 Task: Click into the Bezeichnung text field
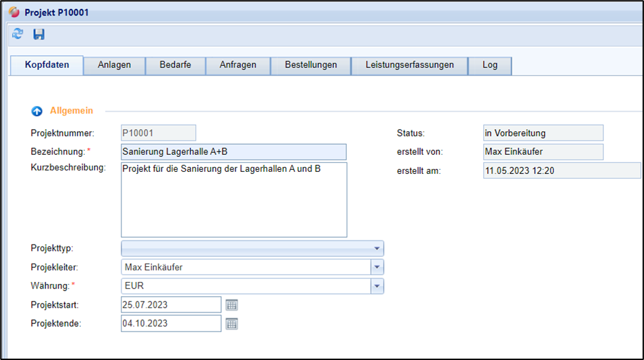[x=233, y=151]
